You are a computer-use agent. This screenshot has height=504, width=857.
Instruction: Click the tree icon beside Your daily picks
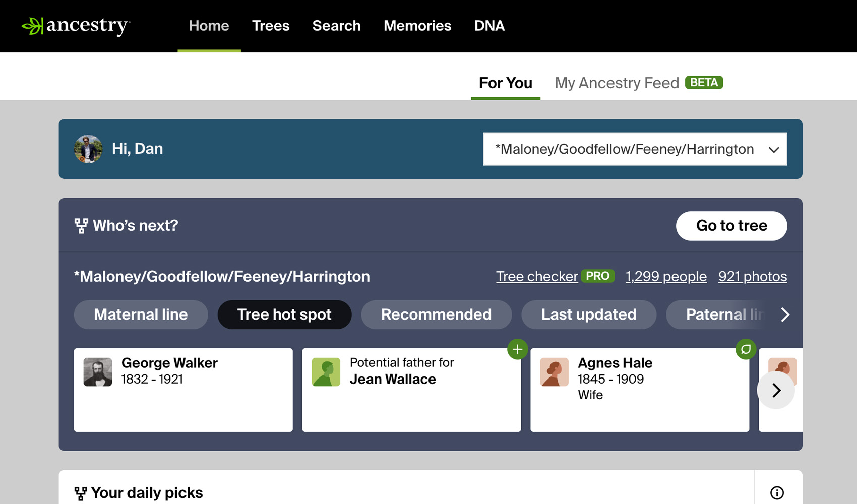[81, 493]
